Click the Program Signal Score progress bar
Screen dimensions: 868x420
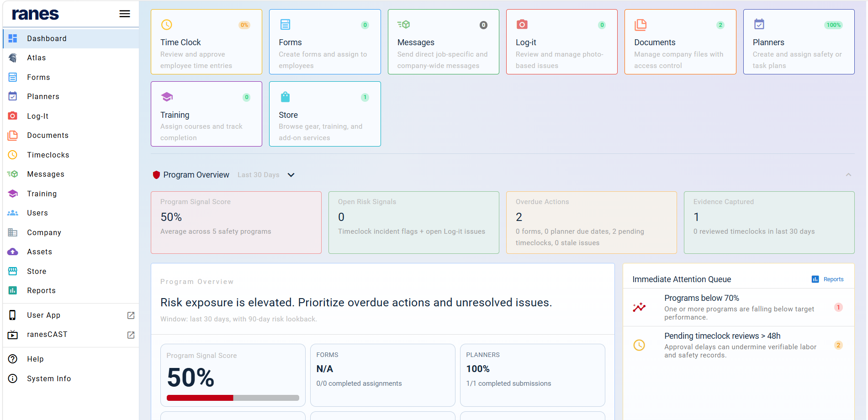coord(233,398)
